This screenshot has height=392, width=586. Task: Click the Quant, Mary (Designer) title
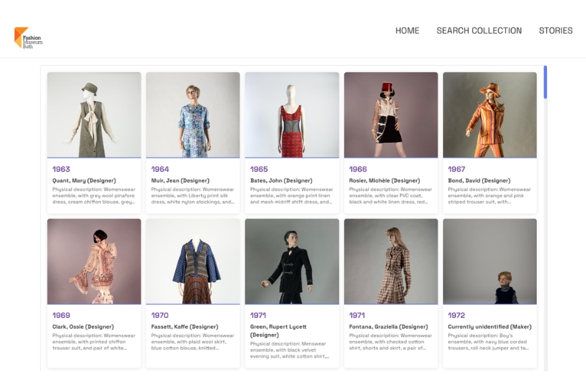(x=84, y=181)
